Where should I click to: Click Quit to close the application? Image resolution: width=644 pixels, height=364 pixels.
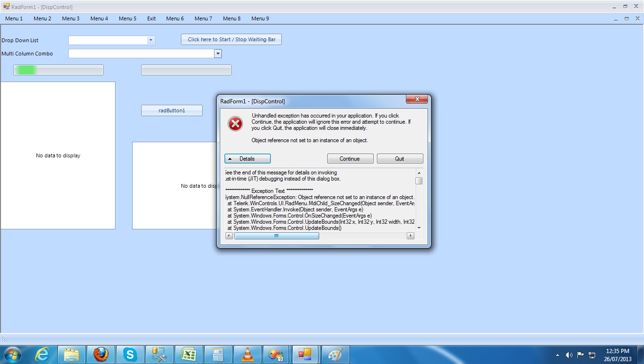tap(400, 159)
